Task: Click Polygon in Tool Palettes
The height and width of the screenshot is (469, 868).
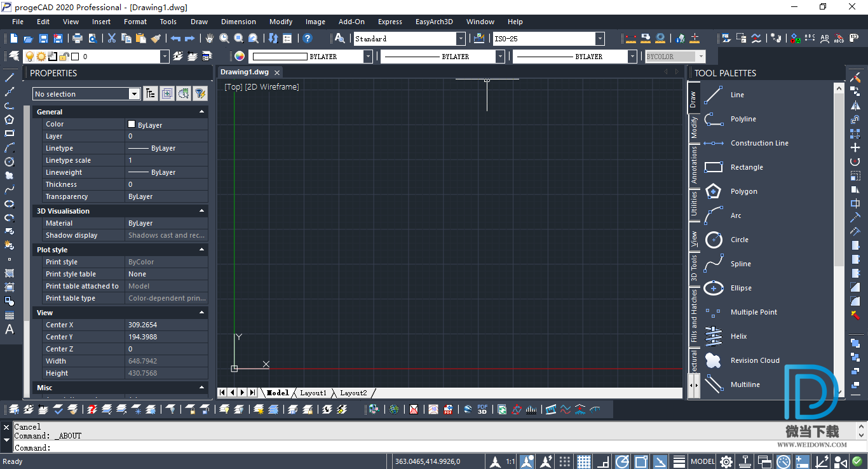Action: point(744,191)
